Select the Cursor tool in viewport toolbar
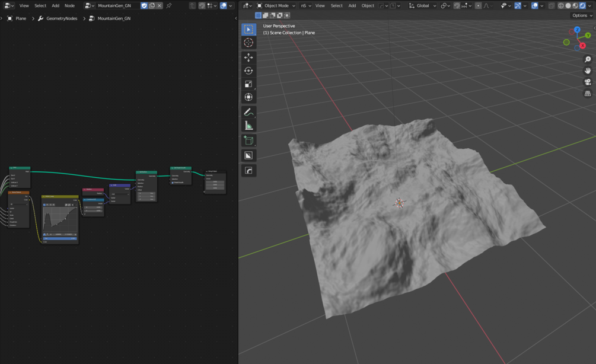Viewport: 596px width, 364px height. click(248, 43)
